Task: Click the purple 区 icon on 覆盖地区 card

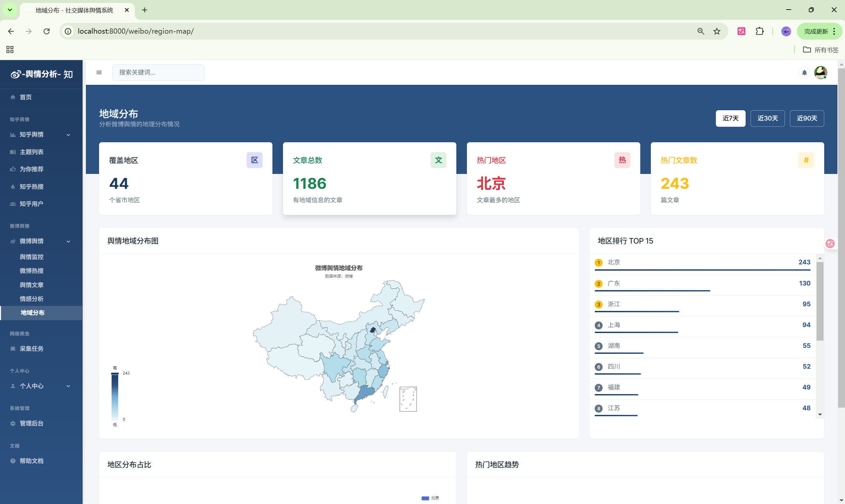Action: [255, 160]
